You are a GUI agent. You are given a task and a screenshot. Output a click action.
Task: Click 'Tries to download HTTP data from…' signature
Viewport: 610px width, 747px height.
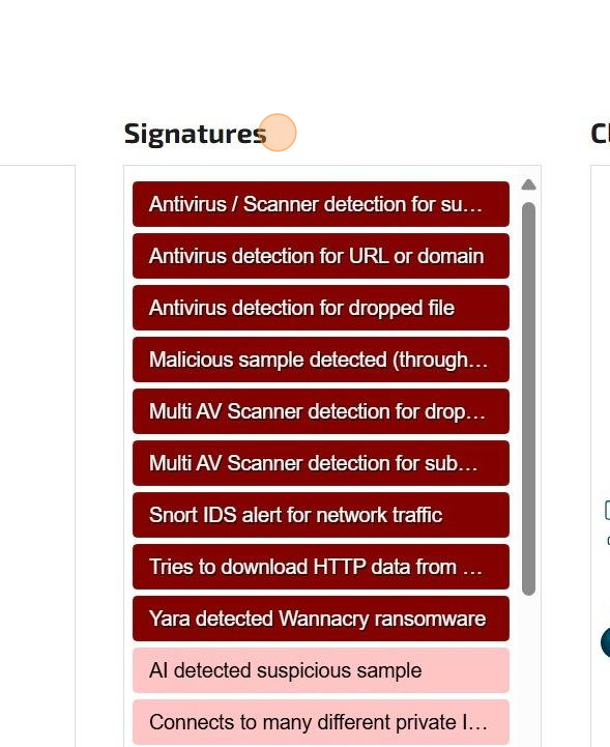tap(320, 567)
